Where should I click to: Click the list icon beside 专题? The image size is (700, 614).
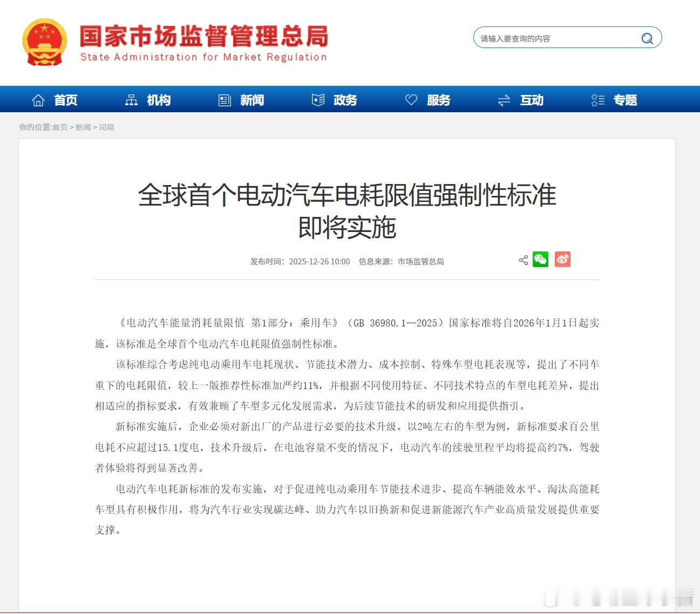coord(598,100)
